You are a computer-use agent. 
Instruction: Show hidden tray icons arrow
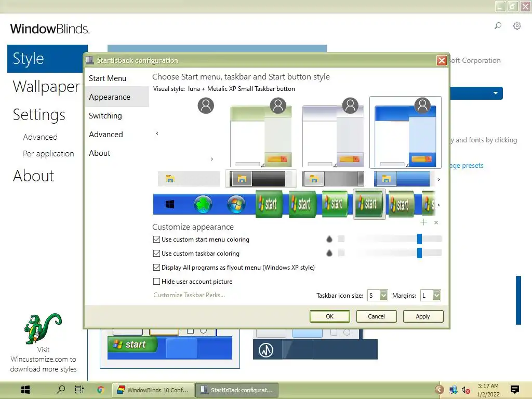[x=440, y=390]
